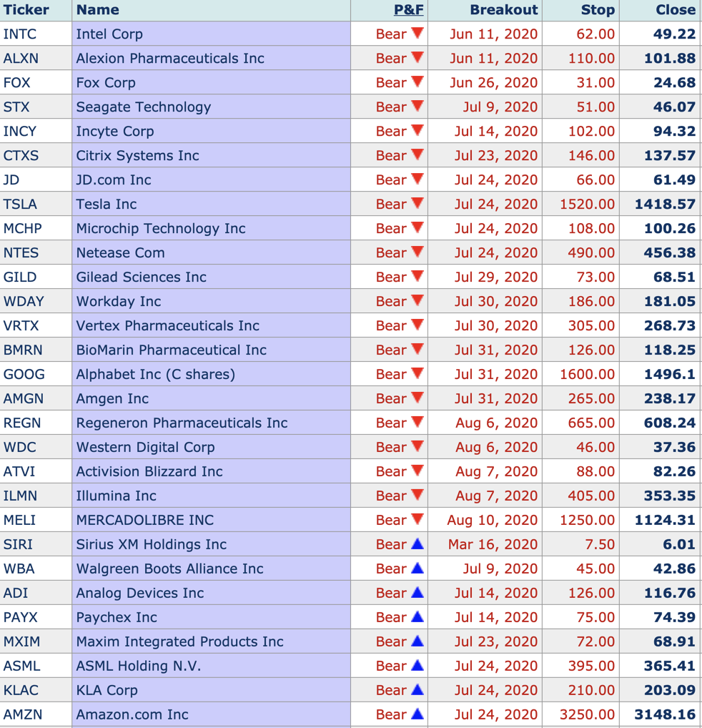Image resolution: width=702 pixels, height=728 pixels.
Task: Click the red down-triangle icon in the TSLA row
Action: (417, 203)
